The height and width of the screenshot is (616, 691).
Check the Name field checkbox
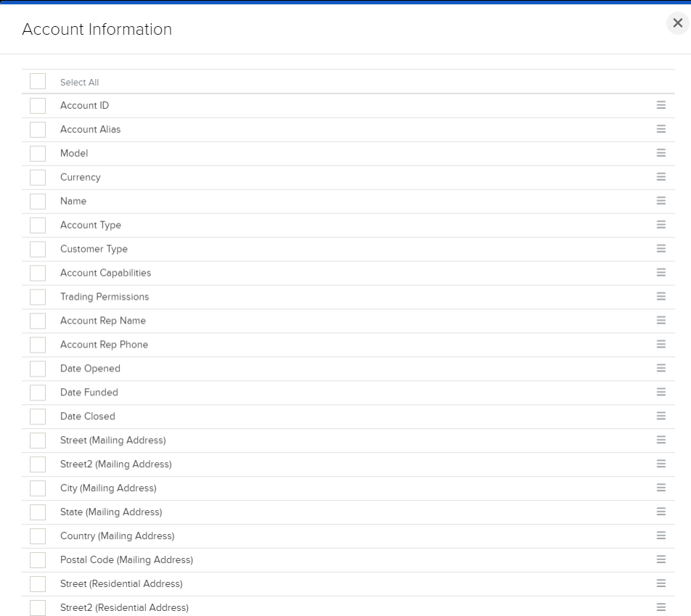pyautogui.click(x=38, y=202)
